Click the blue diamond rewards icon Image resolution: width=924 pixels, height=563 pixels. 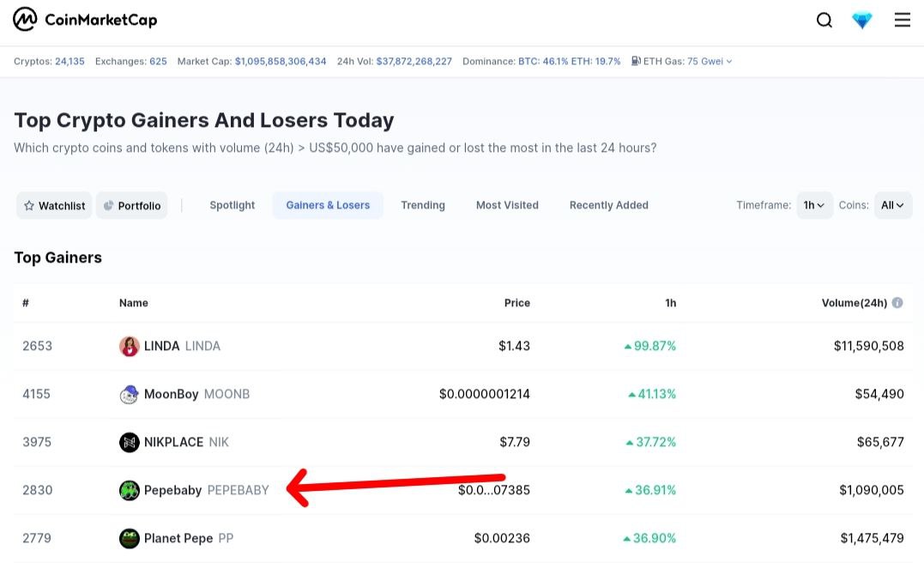[x=861, y=21]
